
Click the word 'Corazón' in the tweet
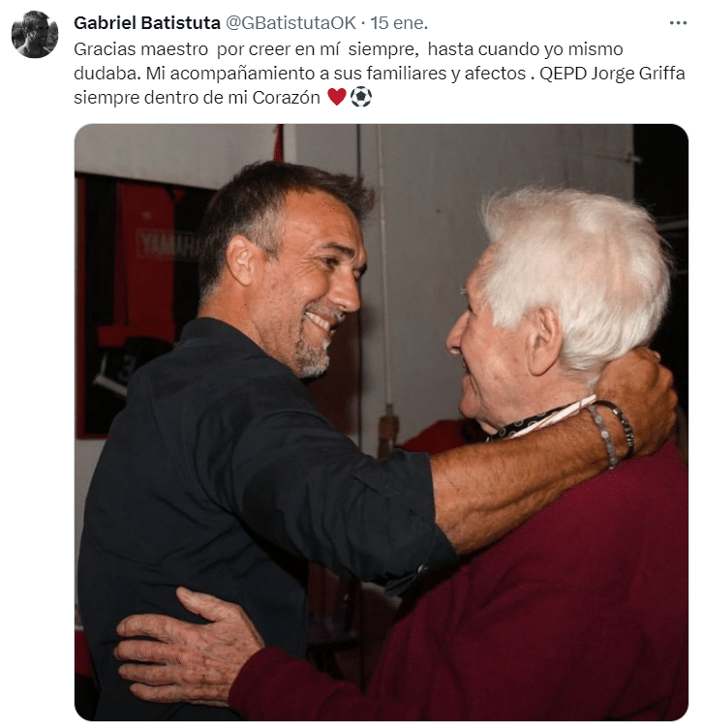286,98
